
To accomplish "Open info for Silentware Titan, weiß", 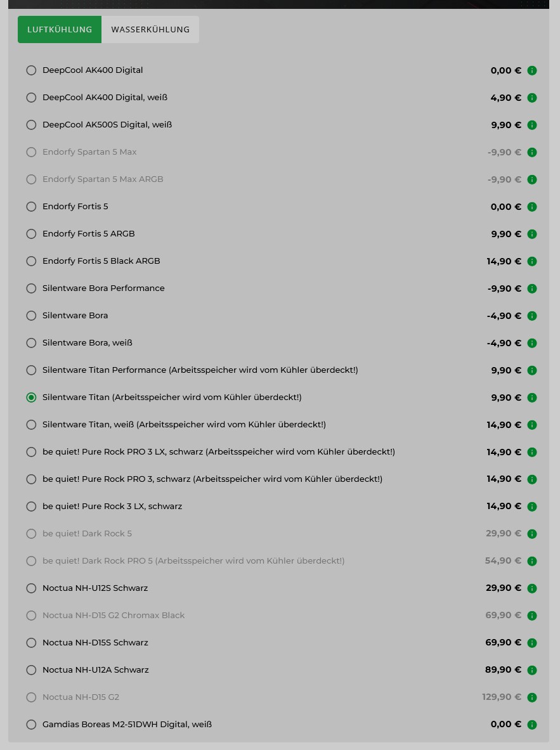I will point(532,425).
